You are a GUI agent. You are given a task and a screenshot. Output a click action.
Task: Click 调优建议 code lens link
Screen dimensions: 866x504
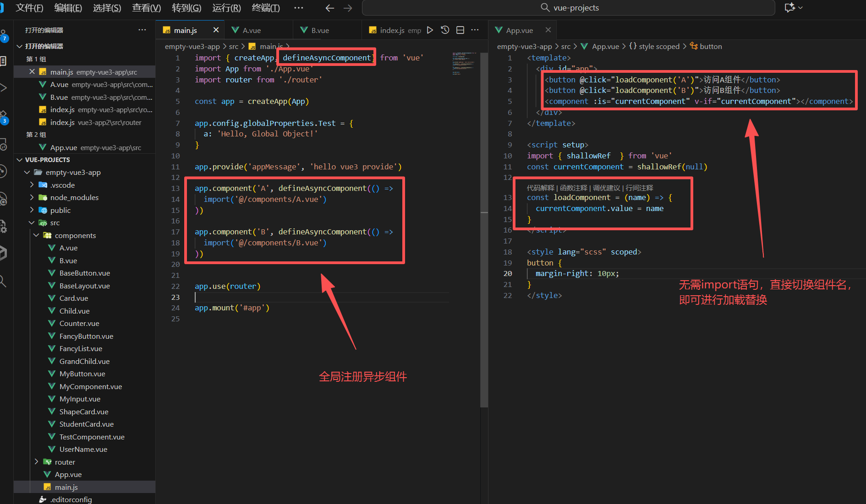pos(607,188)
